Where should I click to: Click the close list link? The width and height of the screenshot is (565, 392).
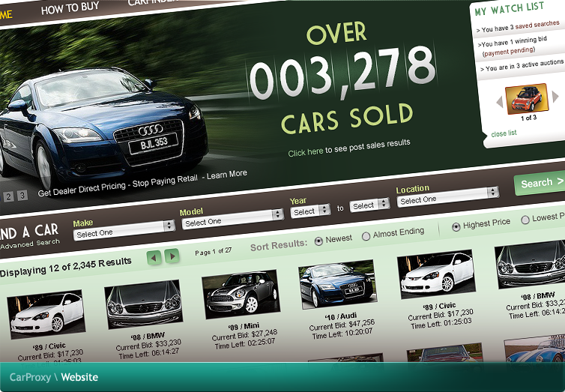click(504, 133)
